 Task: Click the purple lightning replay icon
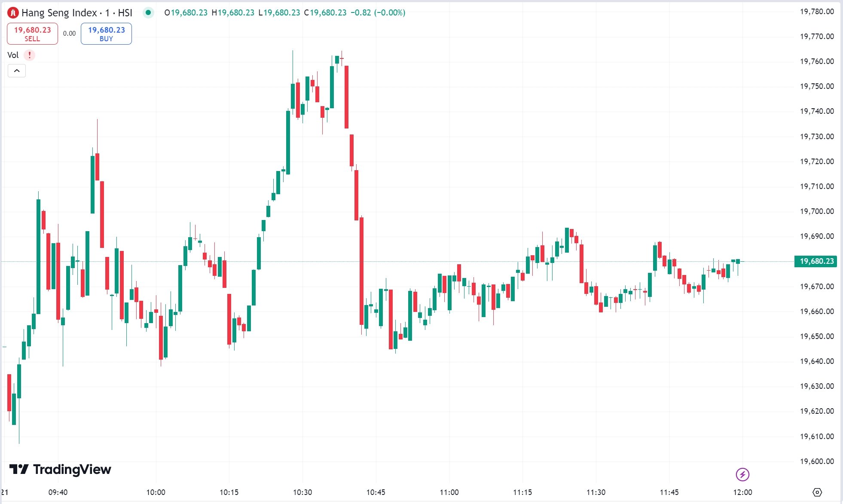pos(742,474)
